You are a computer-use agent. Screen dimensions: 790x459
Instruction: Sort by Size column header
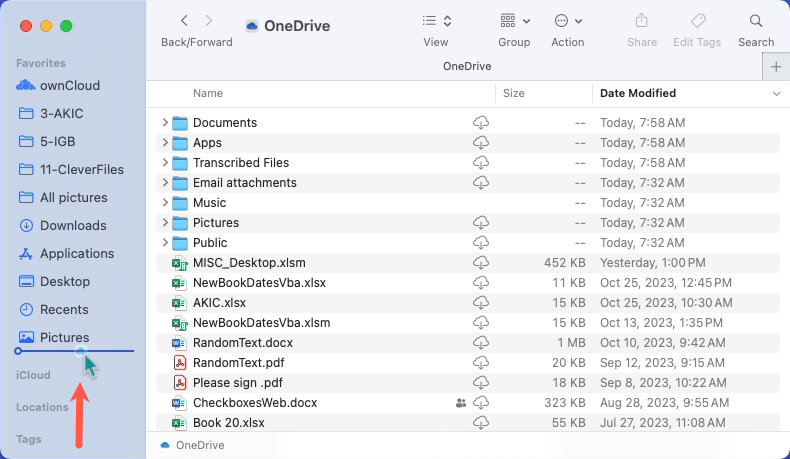click(x=513, y=93)
